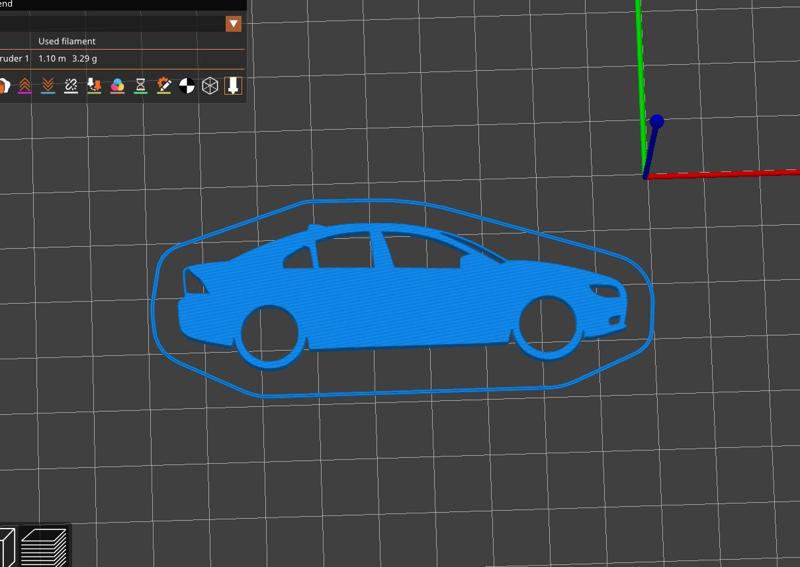Screen dimensions: 800x567
Task: Toggle center of gravity marker icon
Action: click(x=187, y=86)
